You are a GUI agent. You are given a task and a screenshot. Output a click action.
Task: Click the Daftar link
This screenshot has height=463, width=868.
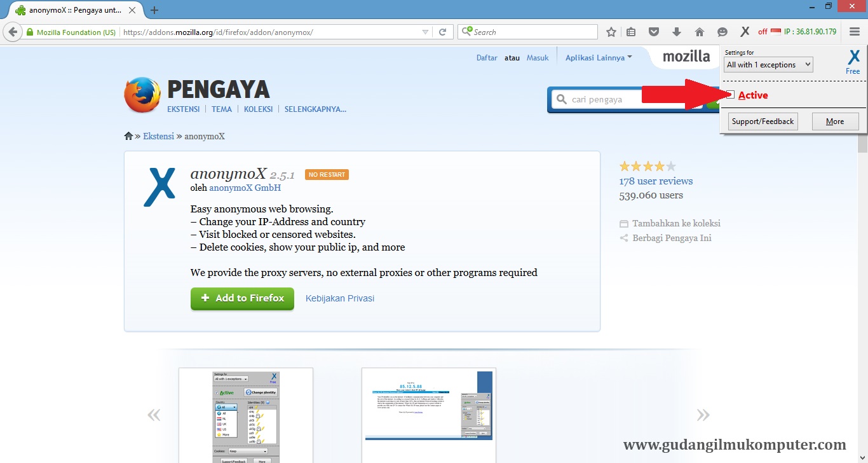[x=487, y=57]
